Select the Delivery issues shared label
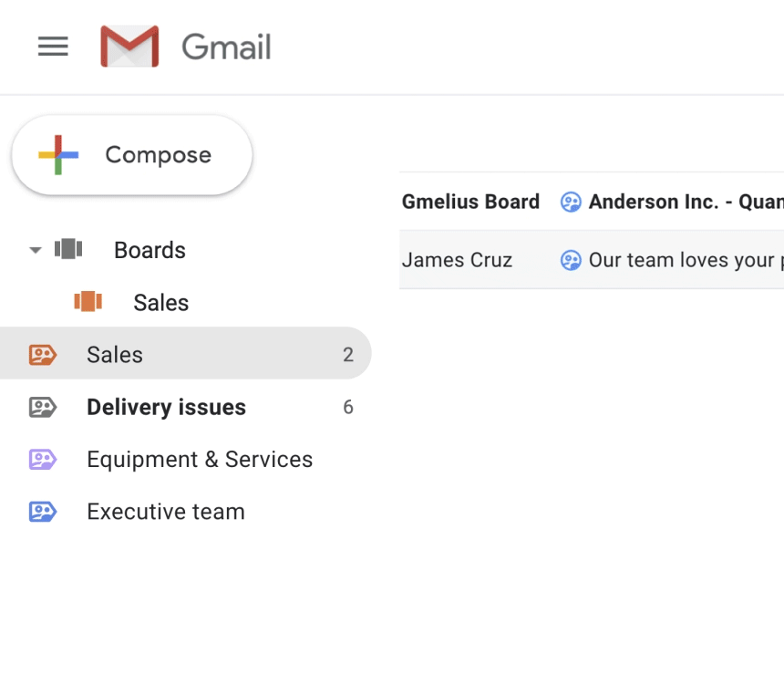 185,407
